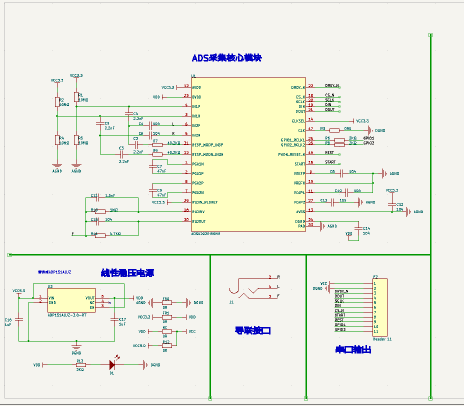Select resistor R1 at top left
This screenshot has width=464, height=406.
[76, 97]
